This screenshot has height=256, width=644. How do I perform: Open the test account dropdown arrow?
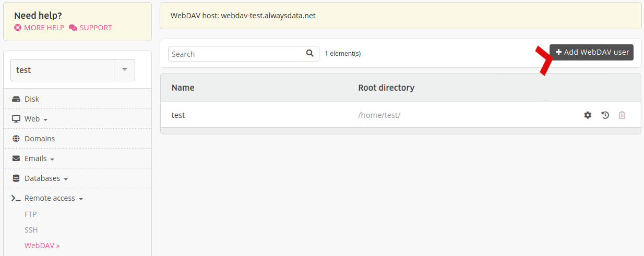(125, 70)
